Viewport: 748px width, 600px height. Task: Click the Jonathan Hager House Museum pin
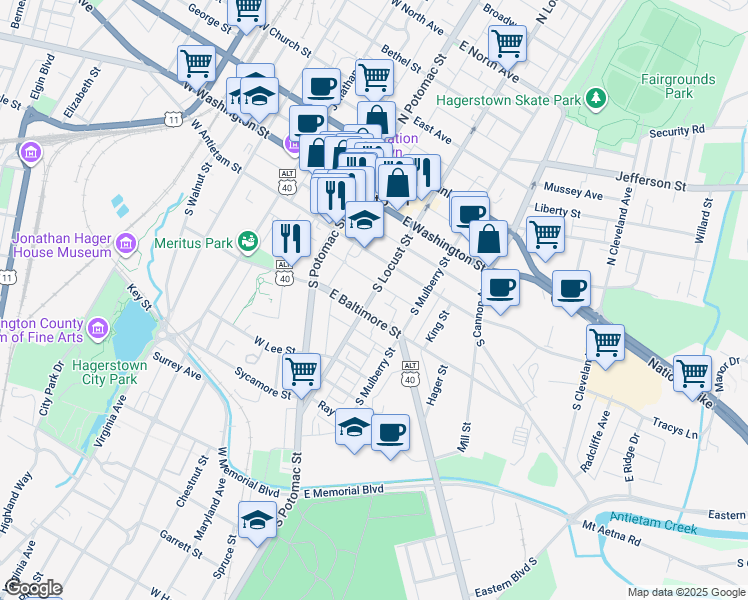tap(125, 243)
